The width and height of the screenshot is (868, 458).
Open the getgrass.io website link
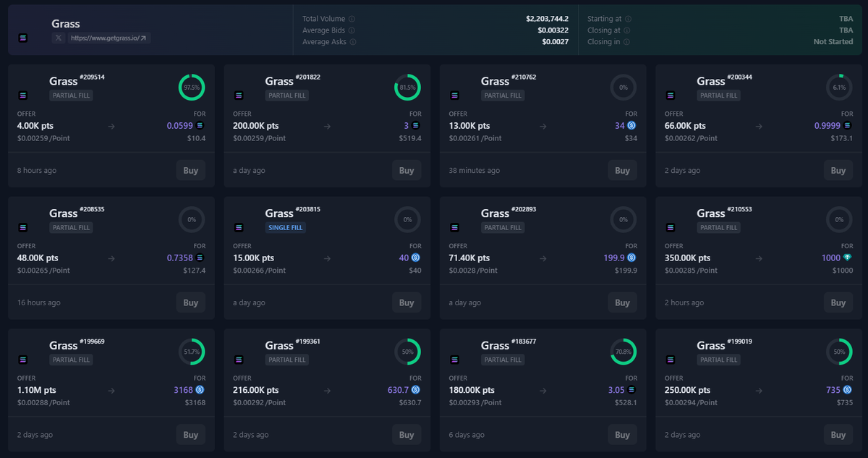pyautogui.click(x=109, y=38)
